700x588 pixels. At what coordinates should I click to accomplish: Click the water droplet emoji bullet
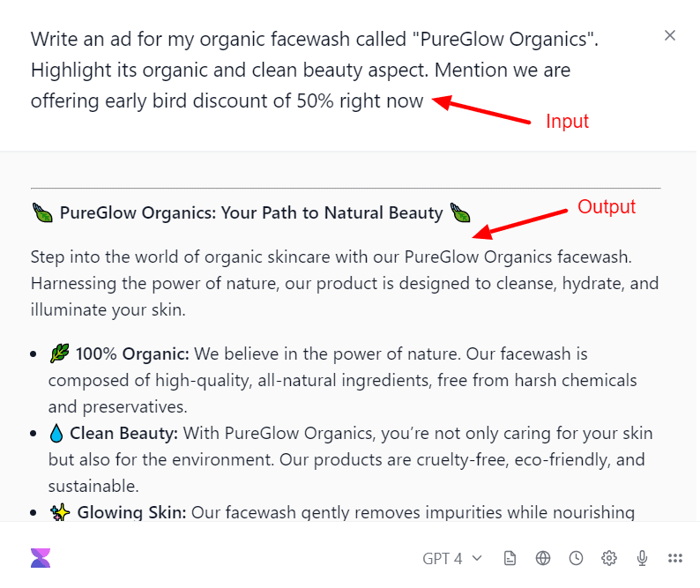(56, 434)
